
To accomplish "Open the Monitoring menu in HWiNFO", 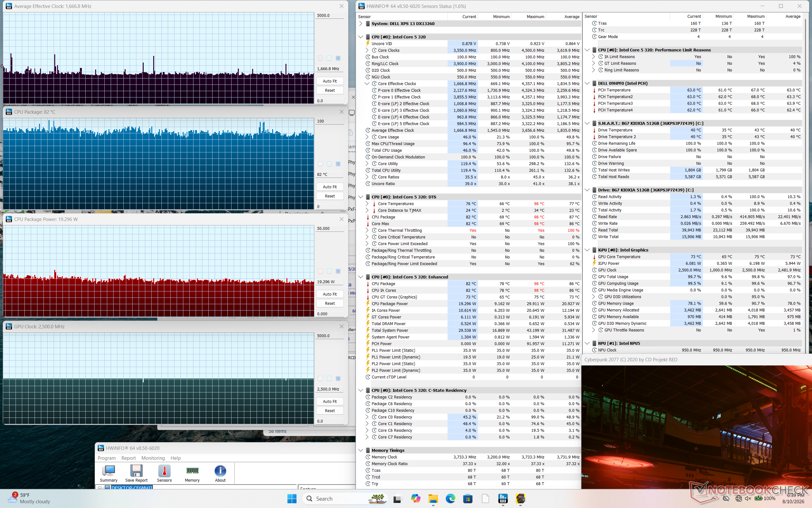I will [153, 458].
